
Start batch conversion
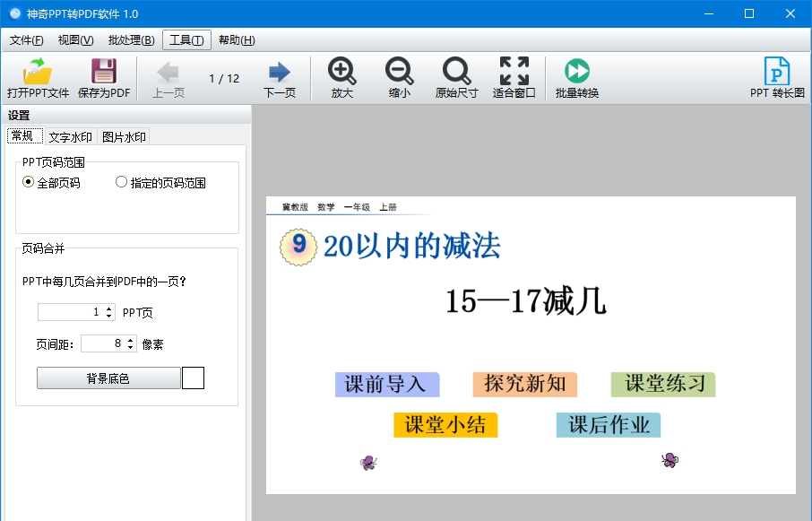[x=576, y=77]
